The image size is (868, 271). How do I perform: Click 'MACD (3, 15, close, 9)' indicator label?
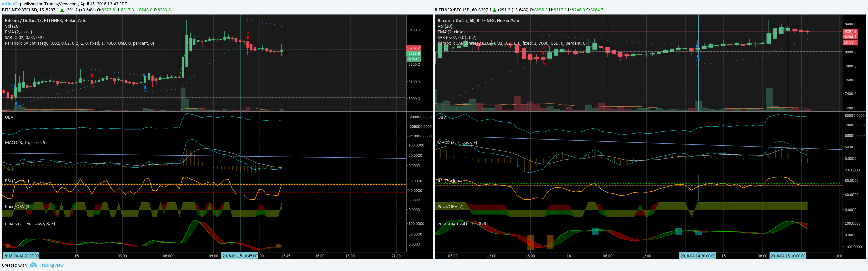tap(26, 142)
